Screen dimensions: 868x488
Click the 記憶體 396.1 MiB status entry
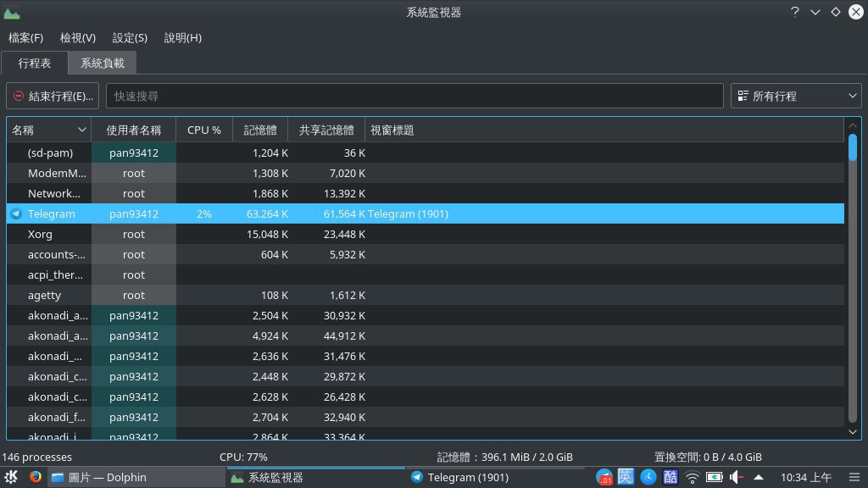(505, 457)
